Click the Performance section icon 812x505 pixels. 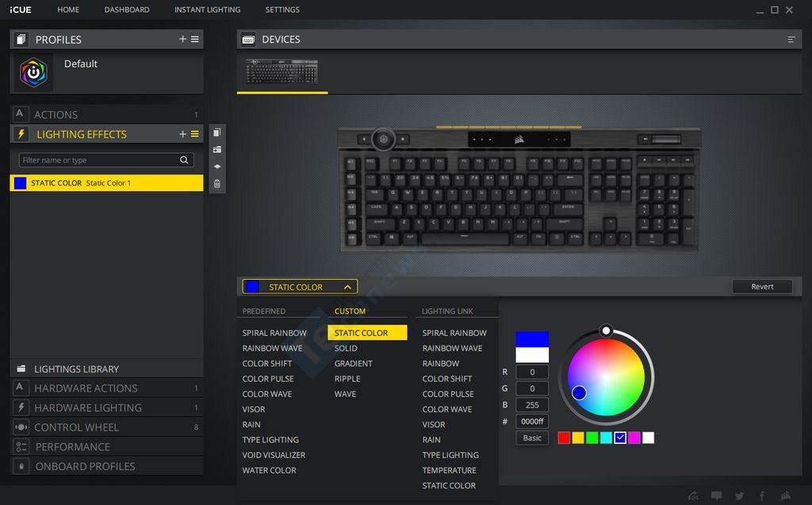pos(21,446)
